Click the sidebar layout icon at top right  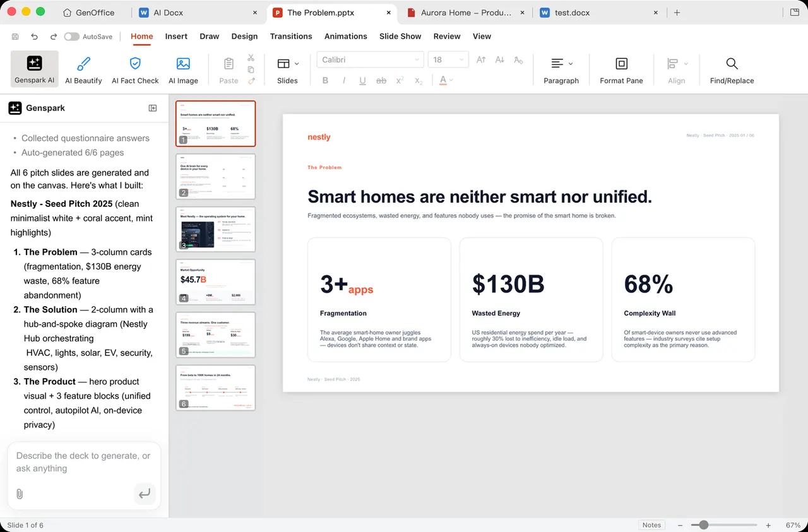[795, 12]
